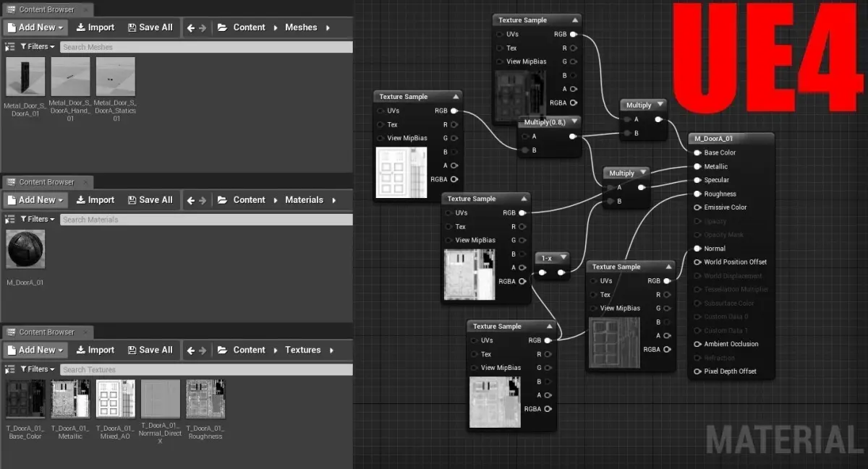Image resolution: width=868 pixels, height=469 pixels.
Task: Click the Metallic input pin on M_DoorA_01
Action: (697, 166)
